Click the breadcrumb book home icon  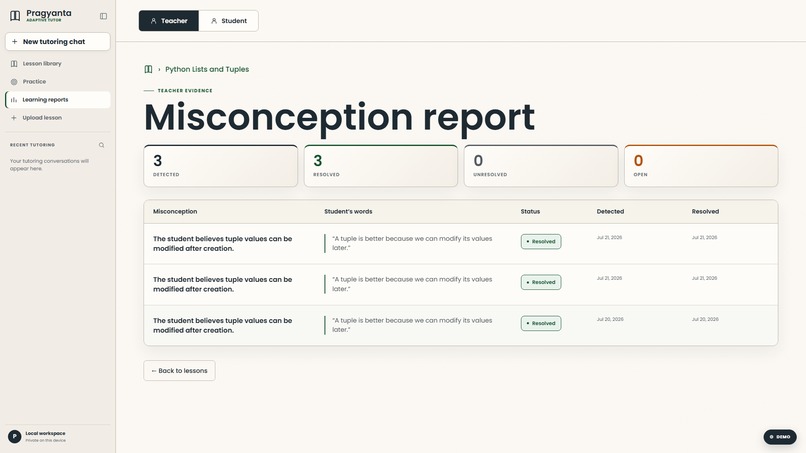148,69
